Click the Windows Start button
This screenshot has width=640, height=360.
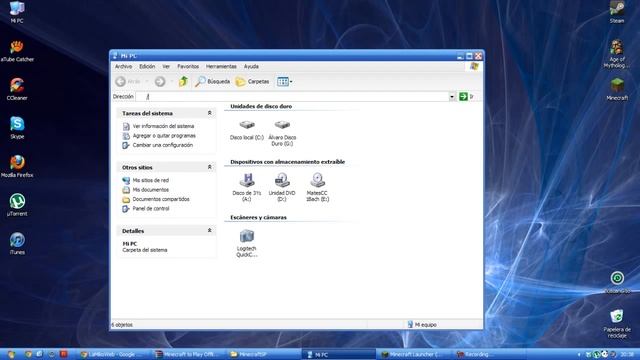[11, 354]
